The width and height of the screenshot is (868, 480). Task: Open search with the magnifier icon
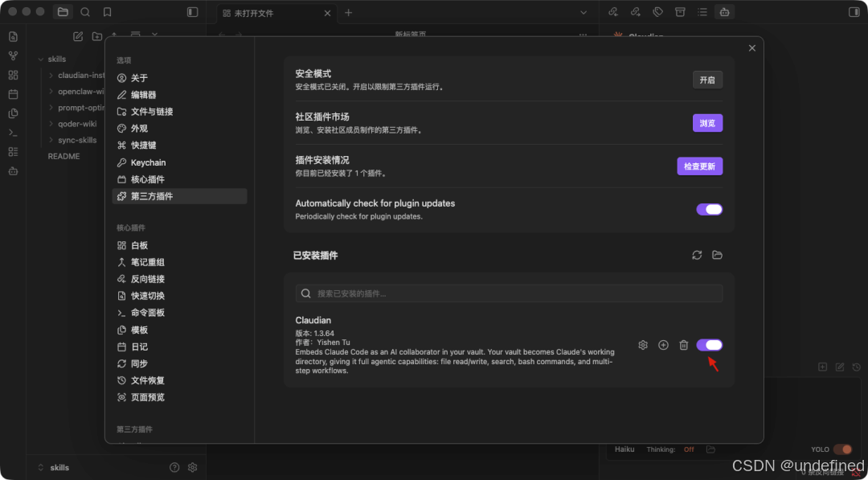pos(85,11)
